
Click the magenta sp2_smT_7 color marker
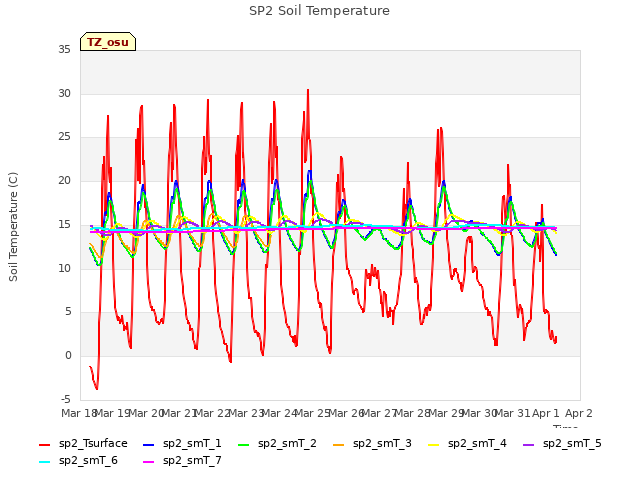pos(149,462)
